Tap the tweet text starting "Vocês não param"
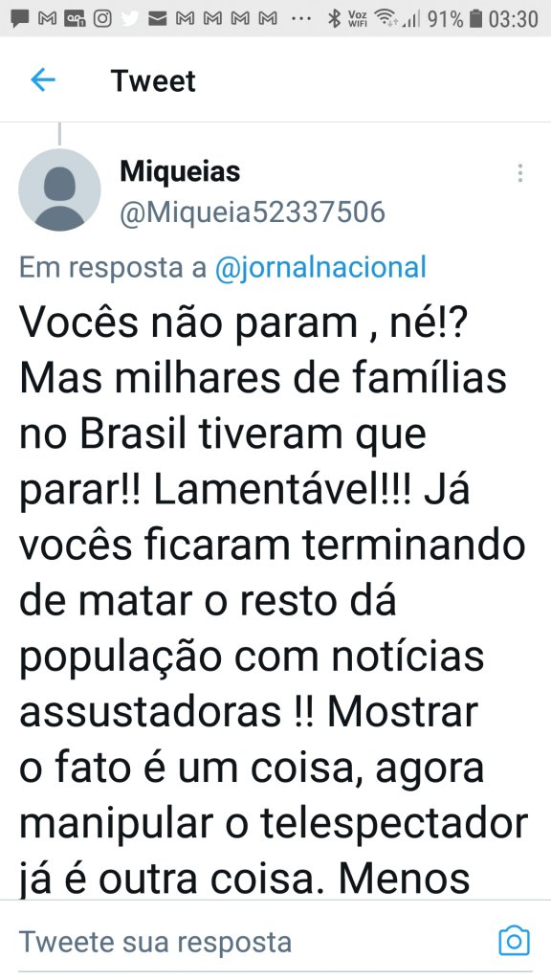551x980 pixels. click(274, 600)
